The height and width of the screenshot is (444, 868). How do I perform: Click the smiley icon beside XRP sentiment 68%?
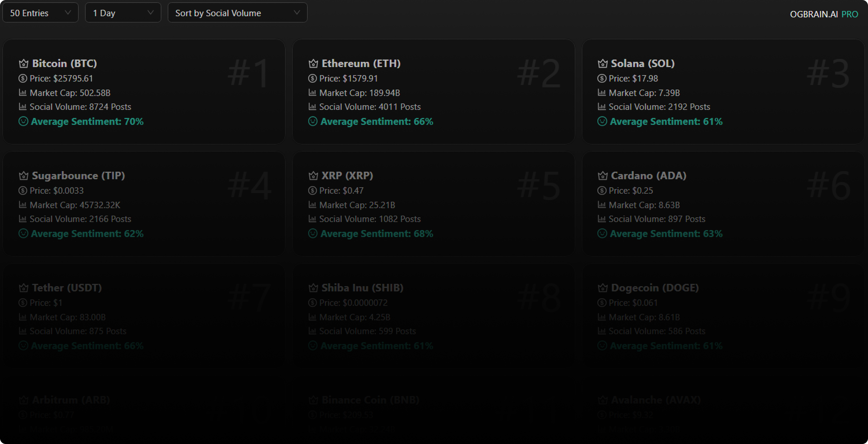[x=313, y=234]
